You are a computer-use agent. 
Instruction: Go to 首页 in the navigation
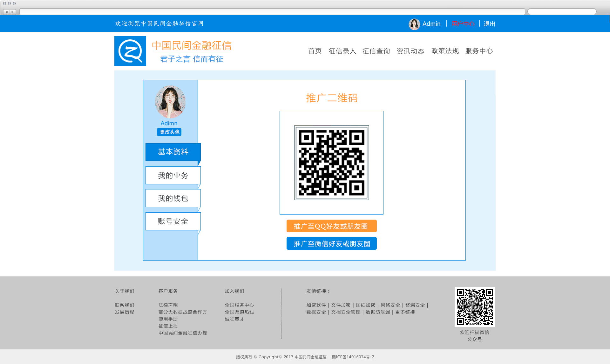(x=315, y=51)
